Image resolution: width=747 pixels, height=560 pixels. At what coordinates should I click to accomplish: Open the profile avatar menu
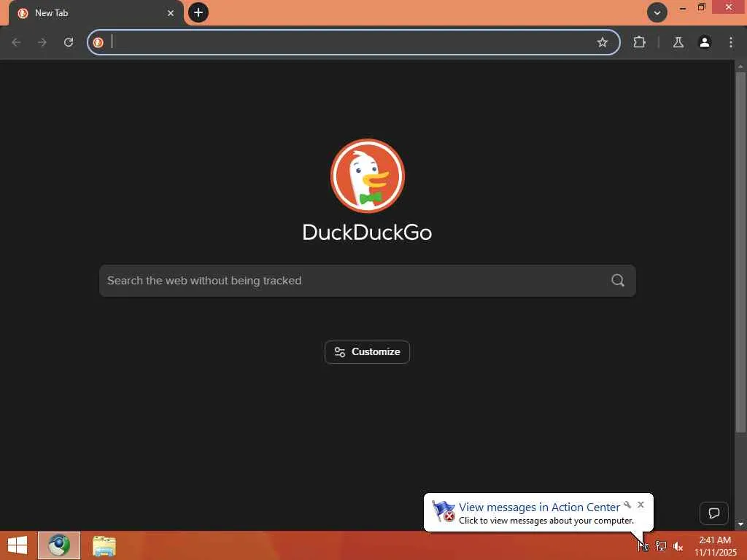click(x=705, y=42)
